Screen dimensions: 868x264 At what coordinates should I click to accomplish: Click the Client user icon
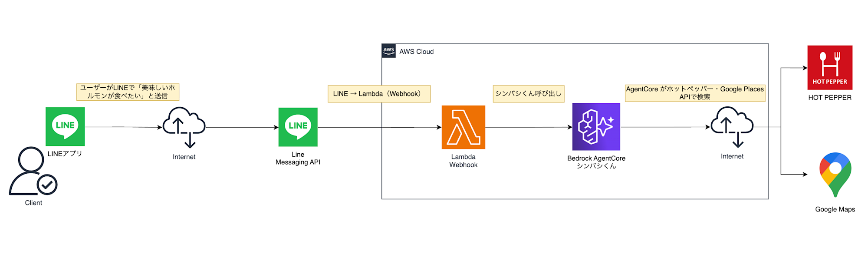point(33,171)
